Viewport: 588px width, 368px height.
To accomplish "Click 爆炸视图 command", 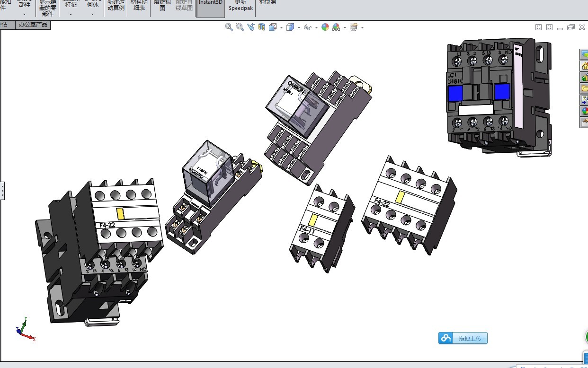I will click(x=162, y=5).
